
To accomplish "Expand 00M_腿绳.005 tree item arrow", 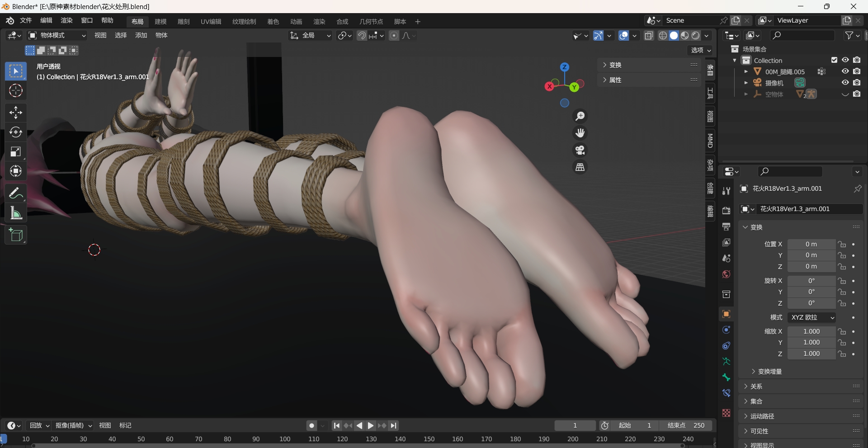I will 746,71.
